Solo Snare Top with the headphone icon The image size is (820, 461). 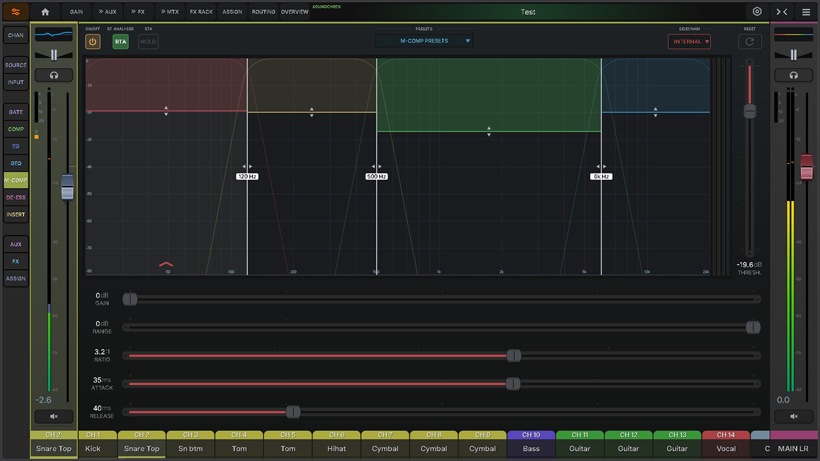pyautogui.click(x=54, y=75)
